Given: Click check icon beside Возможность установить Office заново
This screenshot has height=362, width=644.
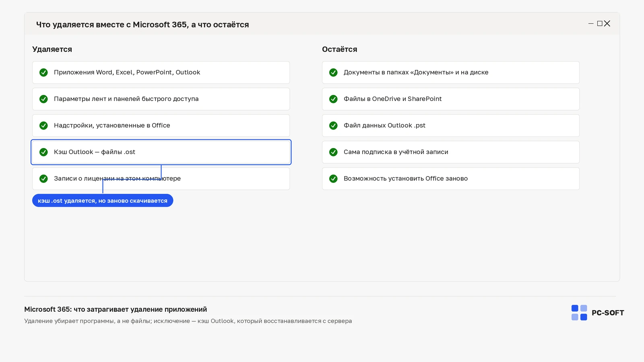Looking at the screenshot, I should [x=333, y=179].
